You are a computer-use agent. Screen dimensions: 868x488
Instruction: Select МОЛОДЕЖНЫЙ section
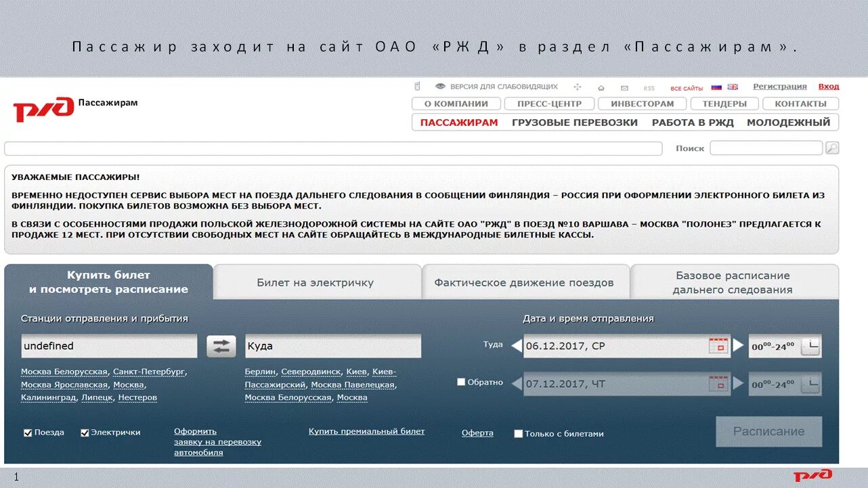pos(789,123)
